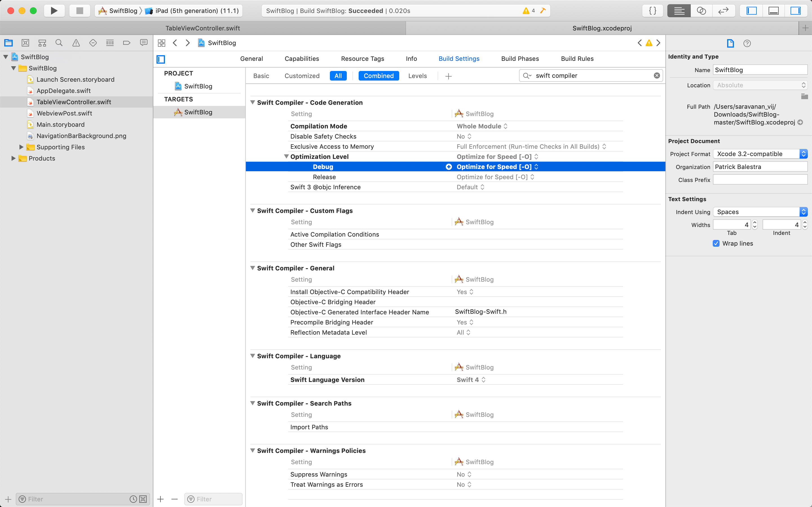Choose the Customized settings filter
Viewport: 812px width, 507px height.
(x=302, y=76)
